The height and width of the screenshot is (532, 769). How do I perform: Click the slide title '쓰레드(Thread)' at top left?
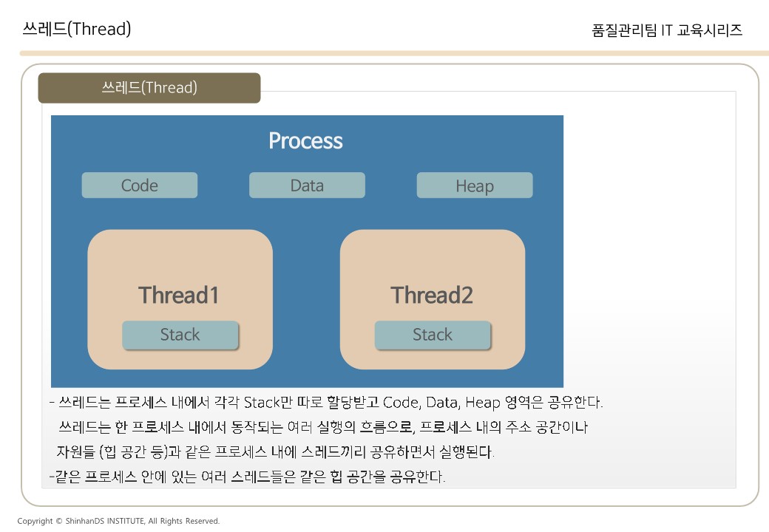[76, 29]
